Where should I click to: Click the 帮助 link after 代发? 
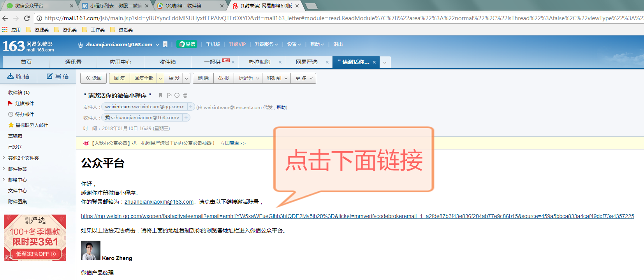tap(281, 107)
